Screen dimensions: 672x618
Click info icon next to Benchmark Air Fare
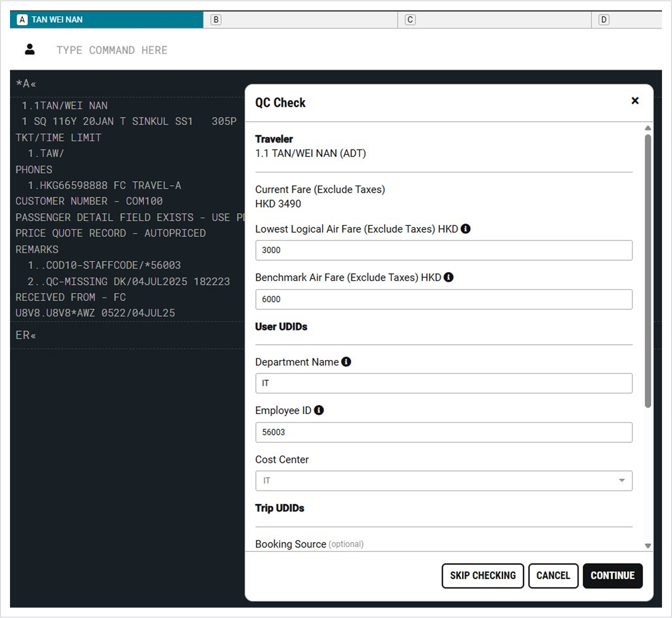(448, 277)
